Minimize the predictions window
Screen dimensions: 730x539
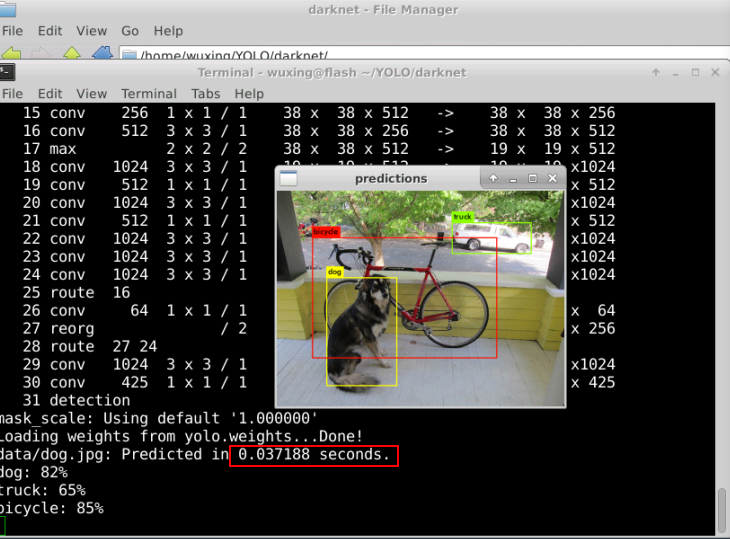point(513,179)
